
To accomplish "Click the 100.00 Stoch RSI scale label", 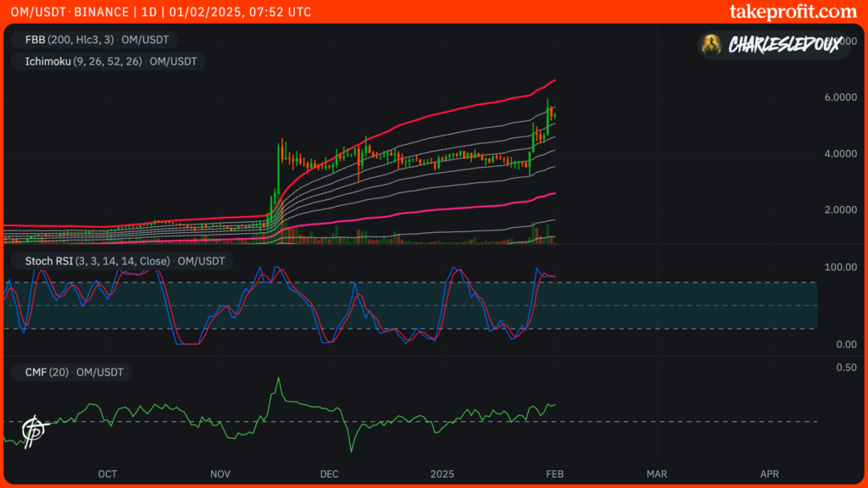I will [839, 267].
